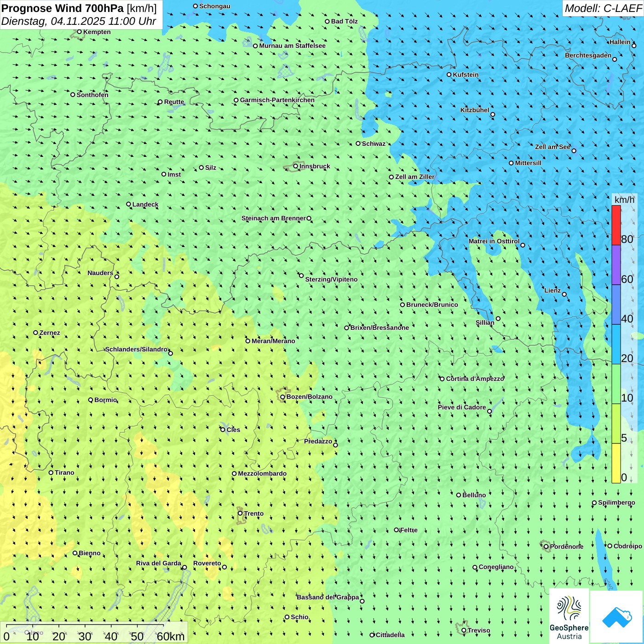Click the Belluno location marker

pyautogui.click(x=459, y=495)
